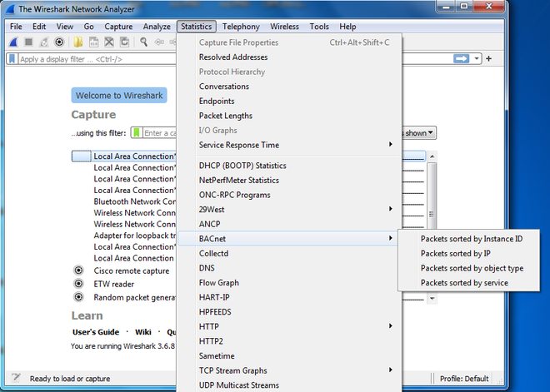Reload this capture file icon
This screenshot has height=392, width=550.
pos(124,42)
